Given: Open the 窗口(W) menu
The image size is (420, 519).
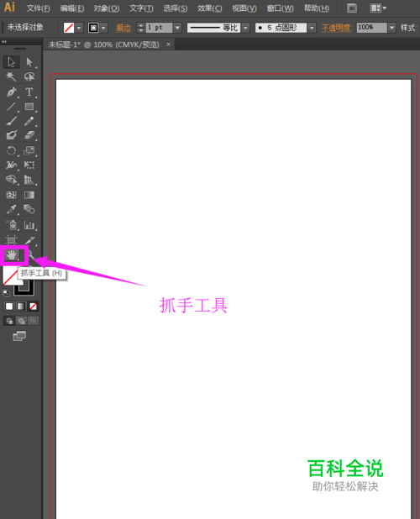Looking at the screenshot, I should click(281, 8).
